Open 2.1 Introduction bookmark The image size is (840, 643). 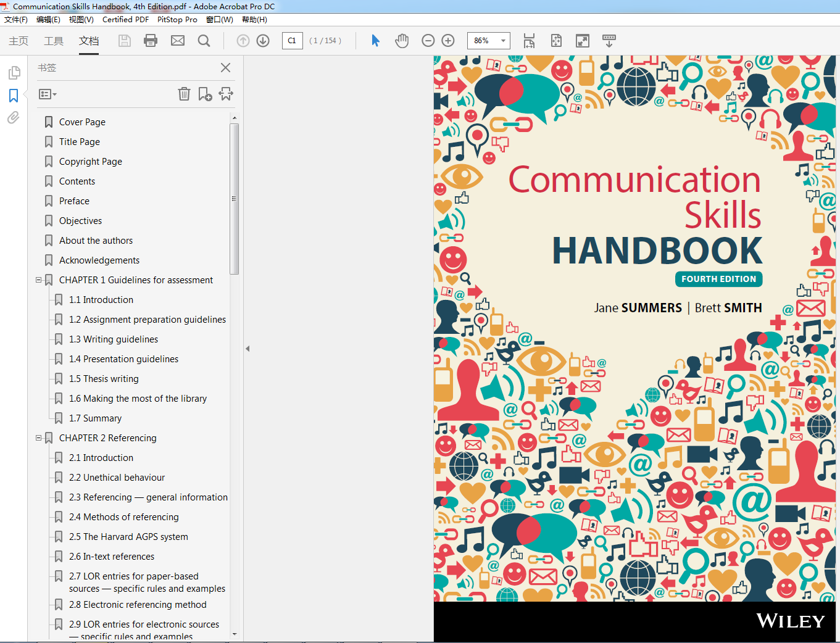click(x=101, y=458)
